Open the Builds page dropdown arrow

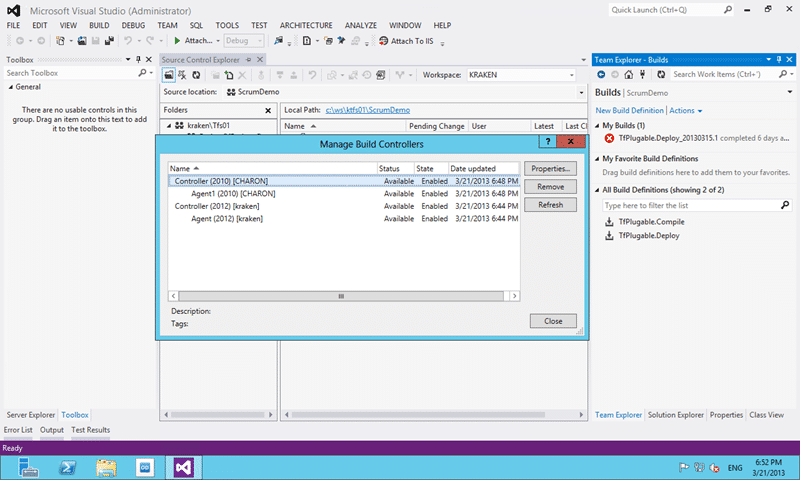pyautogui.click(x=790, y=92)
